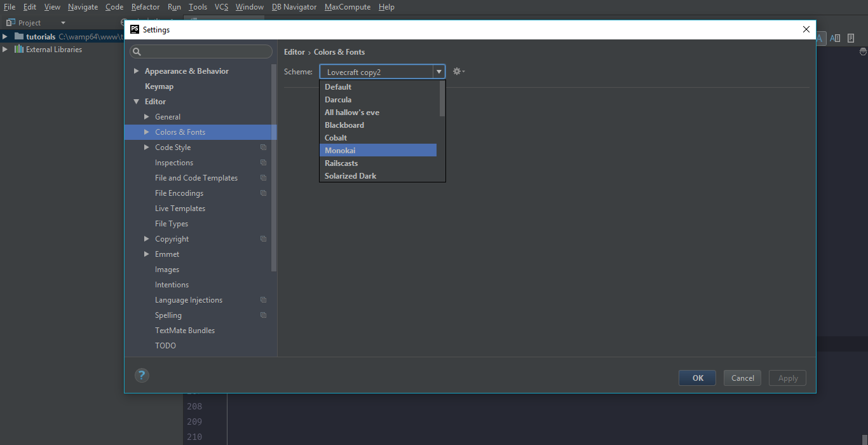Click the project-level icon beside Code Style
Screen dimensions: 868x445
(263, 147)
